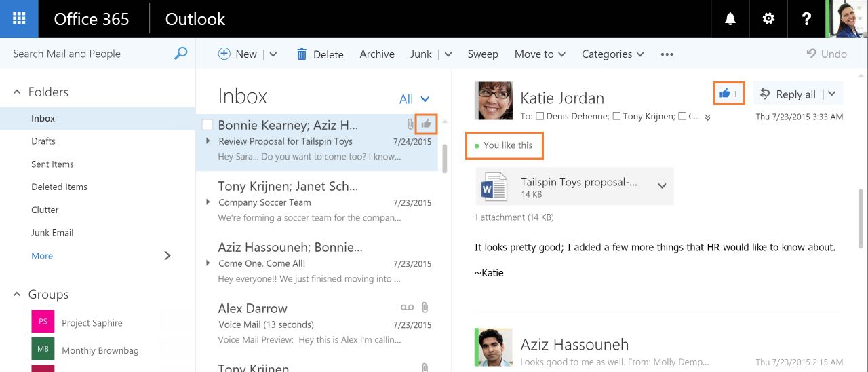
Task: Click the Outlook app title
Action: pos(195,19)
